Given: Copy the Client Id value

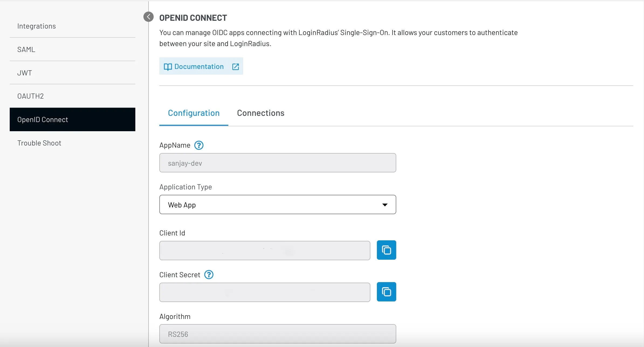Looking at the screenshot, I should click(x=386, y=250).
